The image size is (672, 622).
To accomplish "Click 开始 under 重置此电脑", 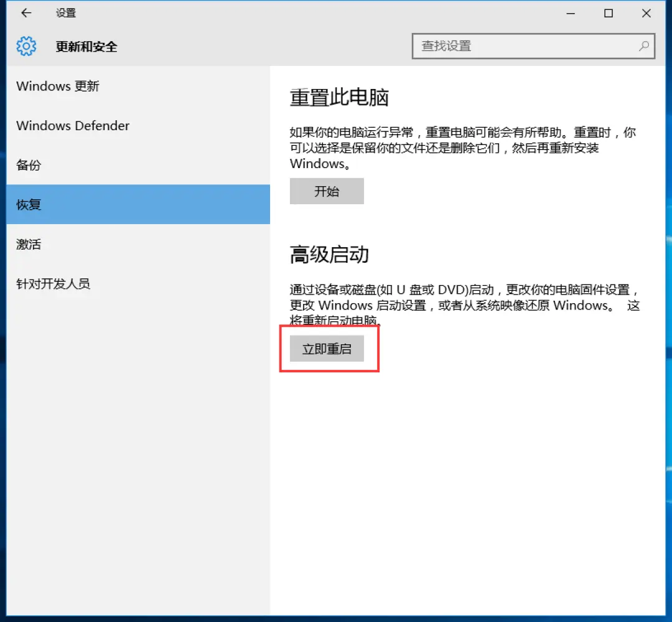I will point(326,191).
